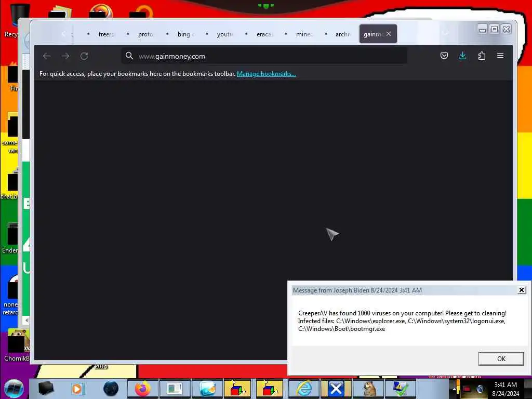532x399 pixels.
Task: Show hidden system tray icons arrow
Action: pos(454,389)
